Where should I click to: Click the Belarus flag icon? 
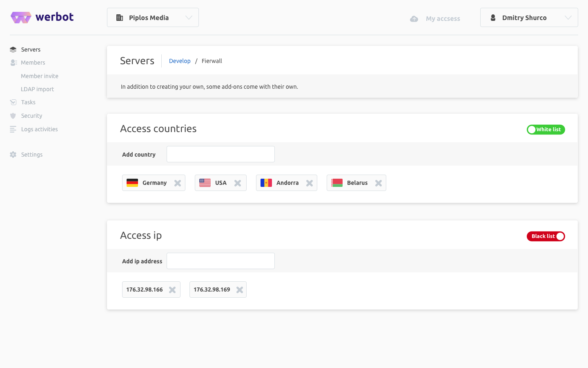coord(337,183)
